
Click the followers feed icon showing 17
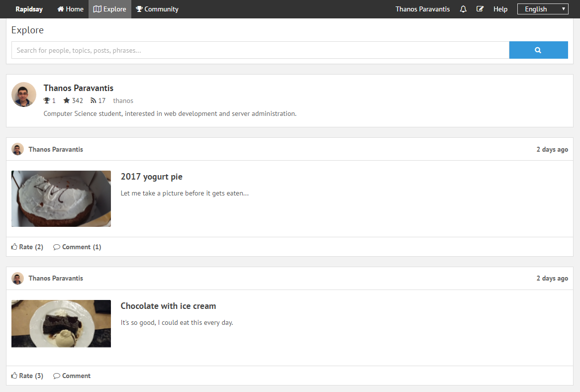click(93, 100)
